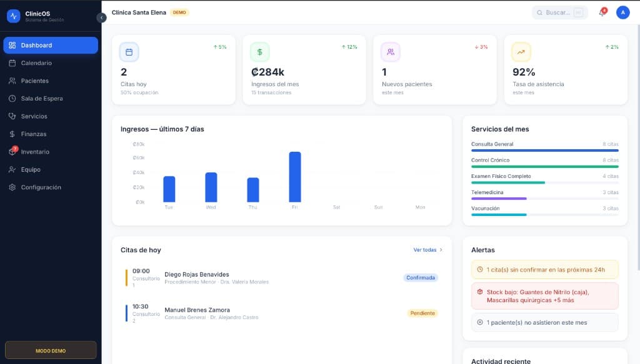Click the Friday bar in income chart
The image size is (640, 364).
click(x=295, y=177)
